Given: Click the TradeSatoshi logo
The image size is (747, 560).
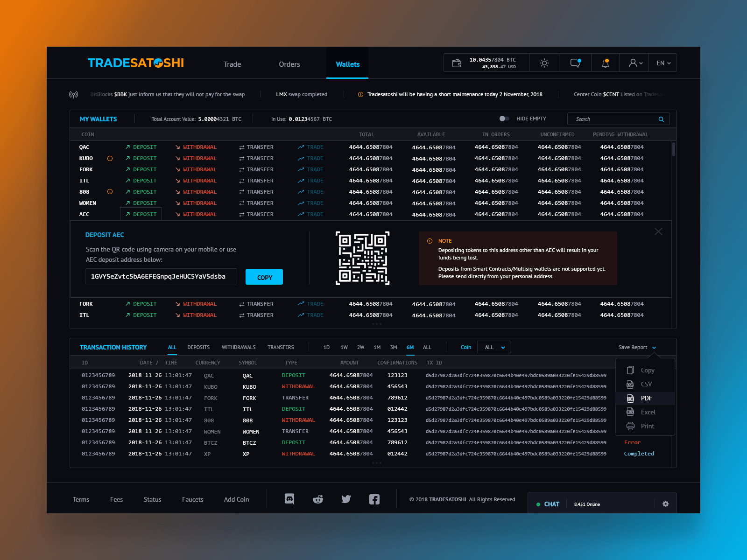Looking at the screenshot, I should [136, 63].
